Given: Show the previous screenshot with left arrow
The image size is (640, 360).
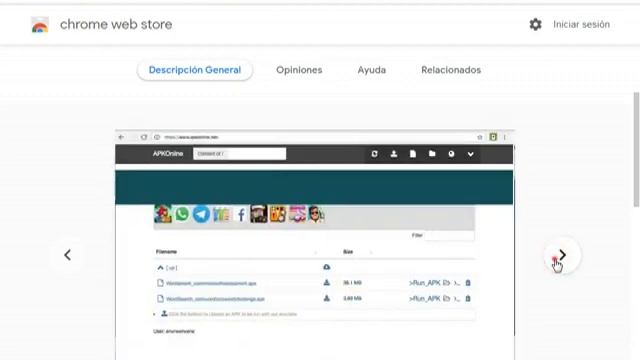Looking at the screenshot, I should tap(67, 255).
